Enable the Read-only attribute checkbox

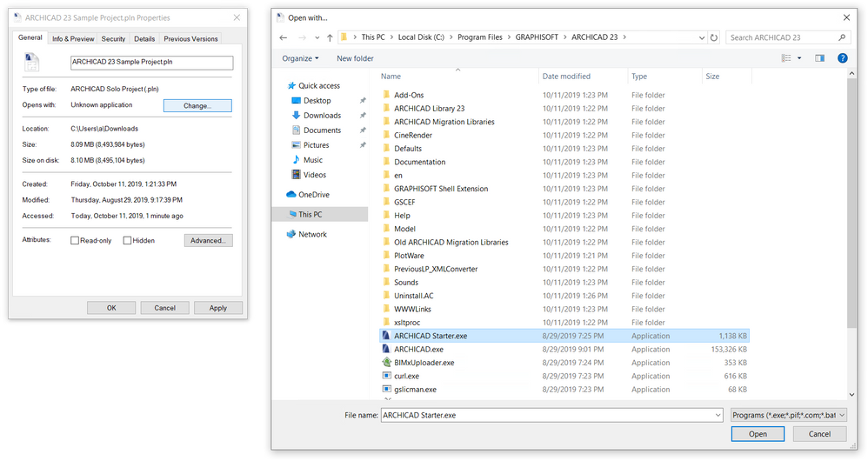pyautogui.click(x=75, y=240)
